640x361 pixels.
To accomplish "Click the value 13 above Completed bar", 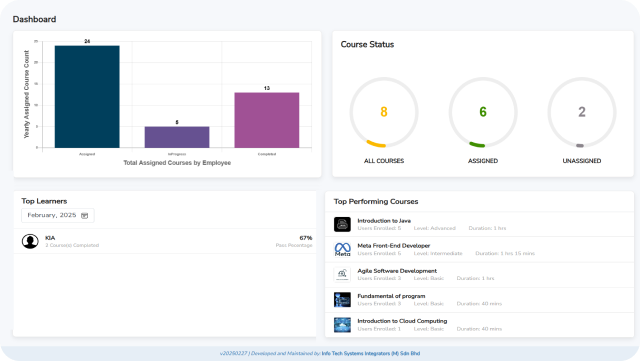I will (x=267, y=88).
